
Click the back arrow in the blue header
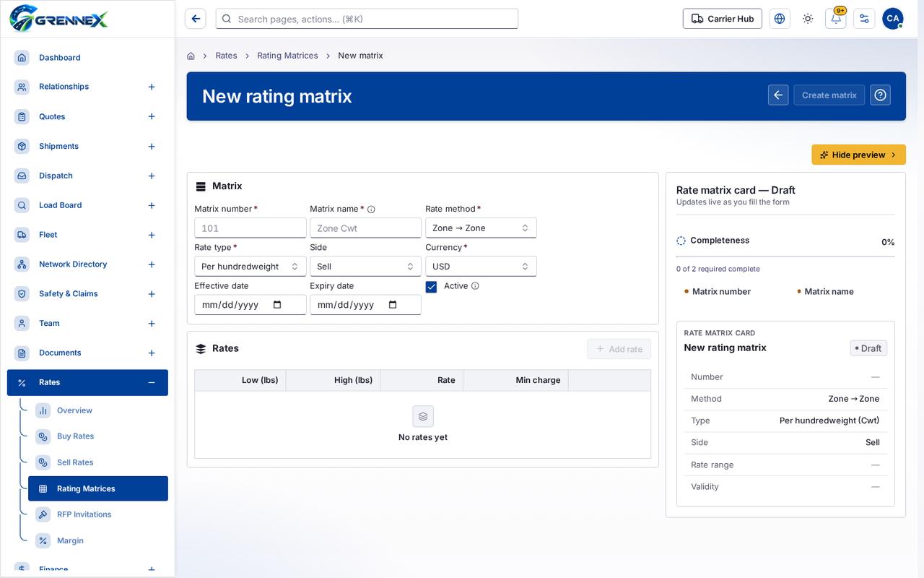[778, 95]
